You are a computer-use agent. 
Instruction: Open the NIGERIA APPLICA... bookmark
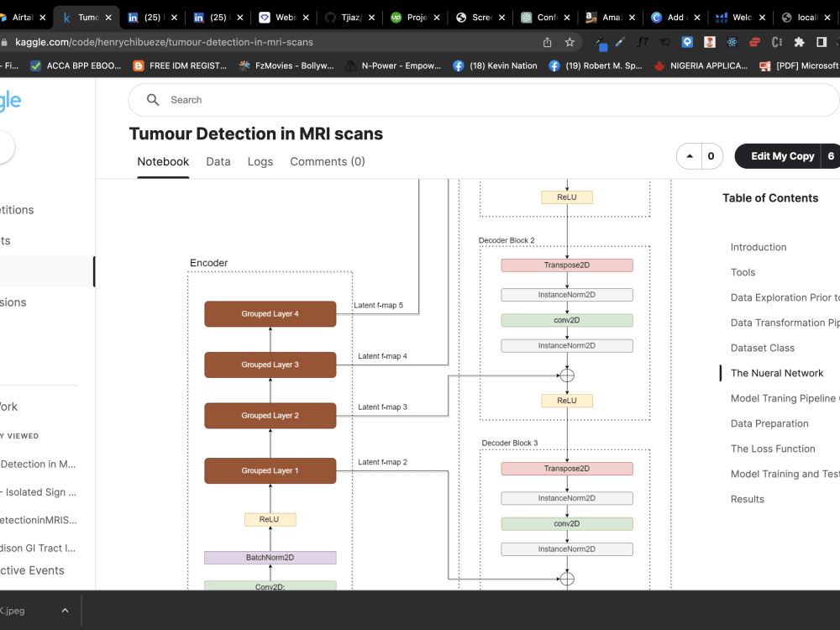pyautogui.click(x=701, y=66)
